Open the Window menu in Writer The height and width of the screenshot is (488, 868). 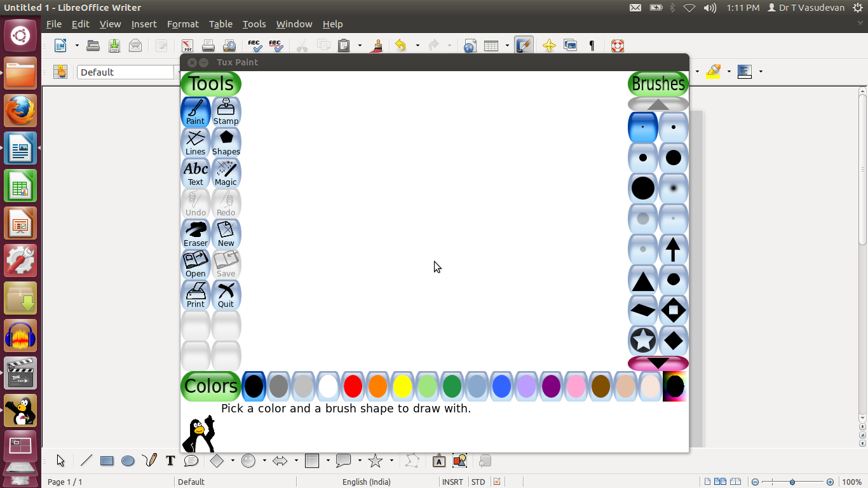pyautogui.click(x=294, y=24)
